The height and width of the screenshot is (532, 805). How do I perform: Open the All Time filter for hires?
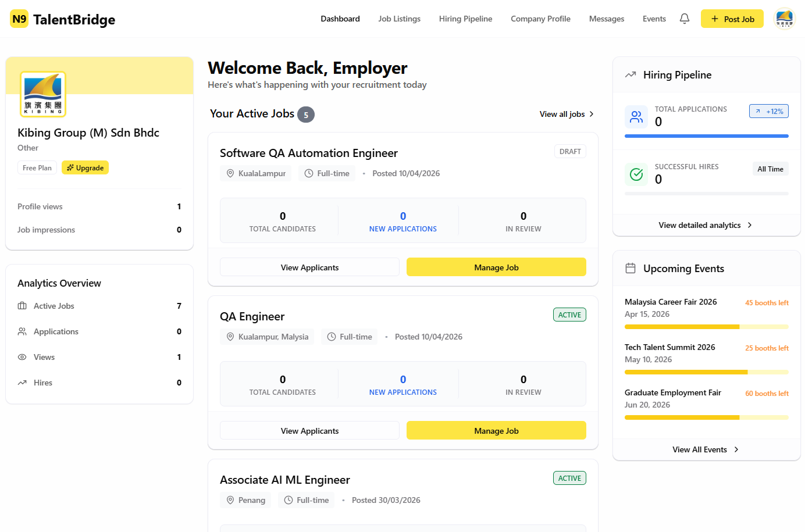coord(770,169)
